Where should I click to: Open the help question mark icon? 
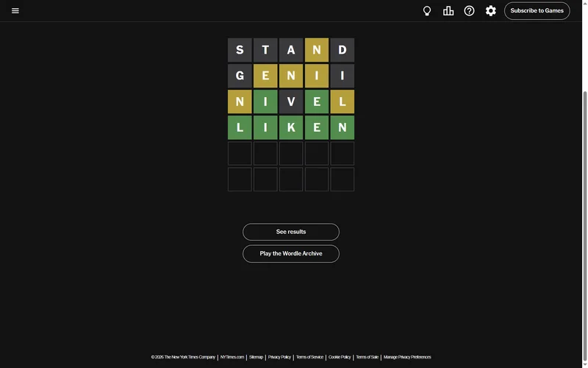pos(469,11)
